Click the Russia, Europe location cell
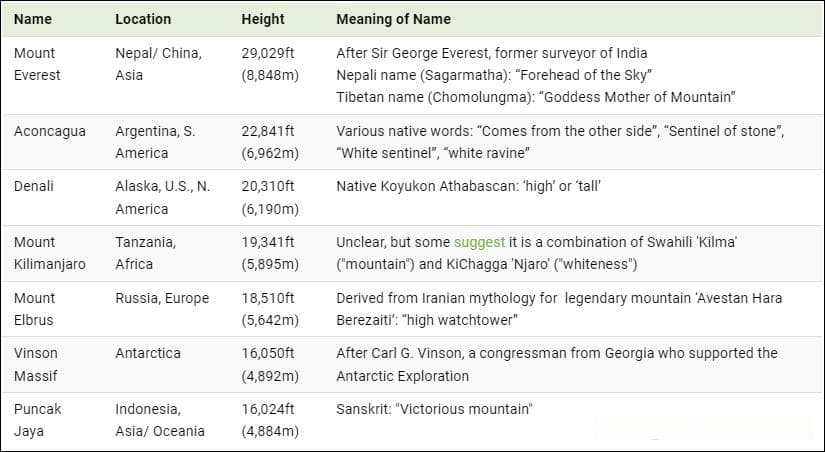 coord(162,298)
